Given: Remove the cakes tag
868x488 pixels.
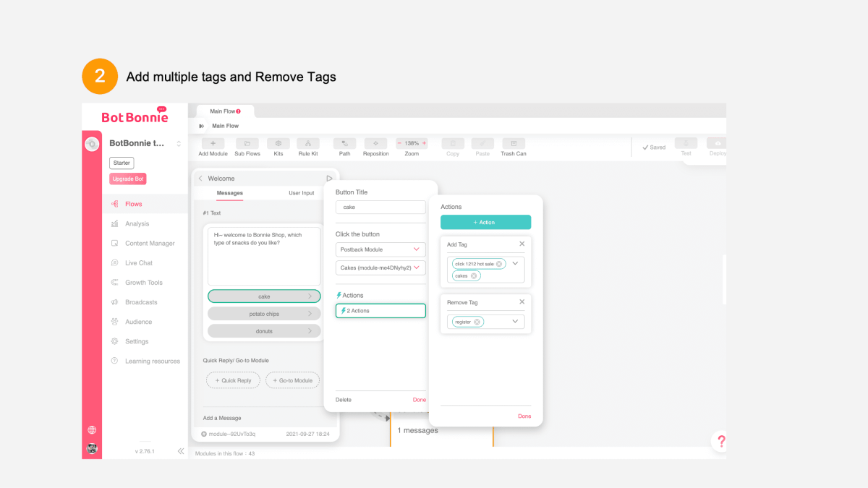Looking at the screenshot, I should [474, 275].
